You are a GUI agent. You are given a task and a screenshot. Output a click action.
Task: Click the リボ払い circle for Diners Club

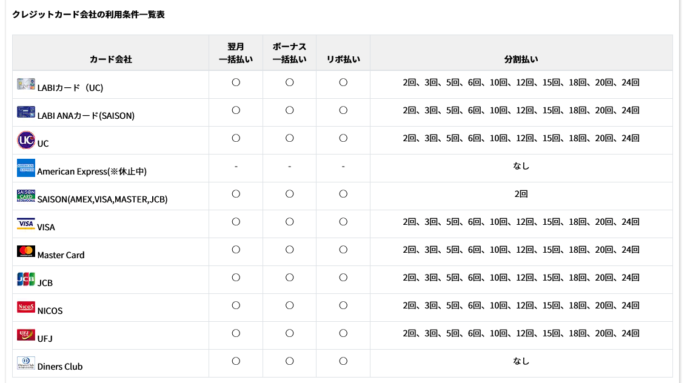343,361
